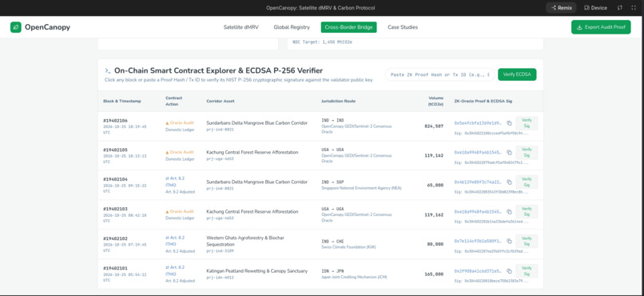
Task: Select block number #19402104
Action: [115, 180]
